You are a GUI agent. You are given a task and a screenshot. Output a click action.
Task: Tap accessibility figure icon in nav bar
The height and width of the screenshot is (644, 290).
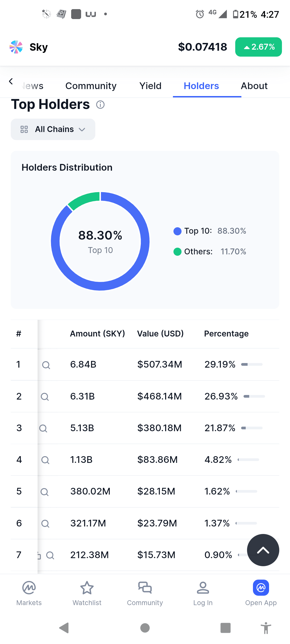coord(266,628)
